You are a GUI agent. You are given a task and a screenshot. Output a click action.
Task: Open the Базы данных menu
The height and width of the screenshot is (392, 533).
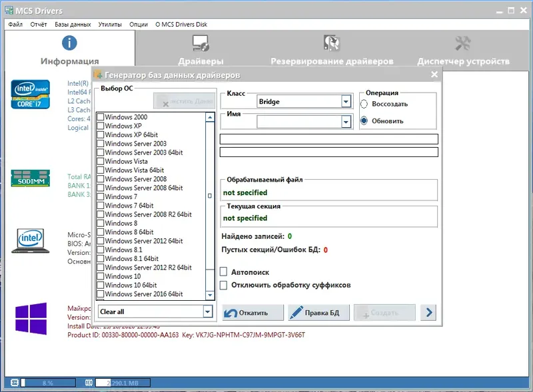click(73, 25)
